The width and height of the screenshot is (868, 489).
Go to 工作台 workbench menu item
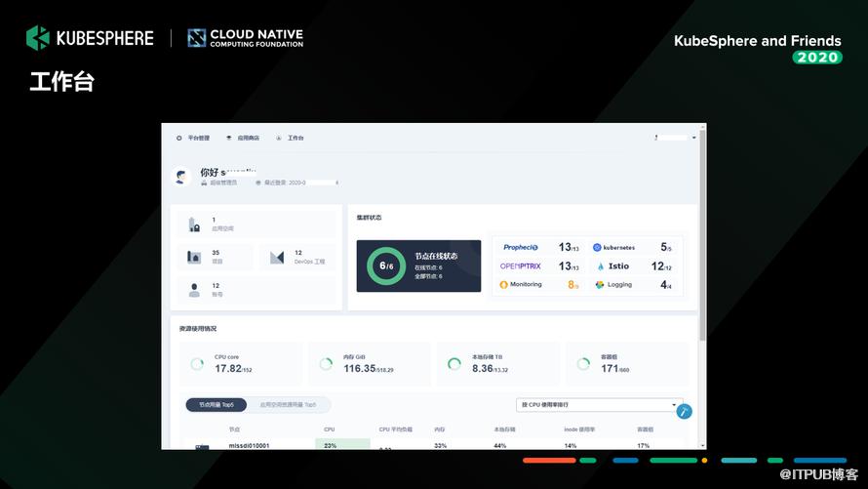(x=296, y=138)
